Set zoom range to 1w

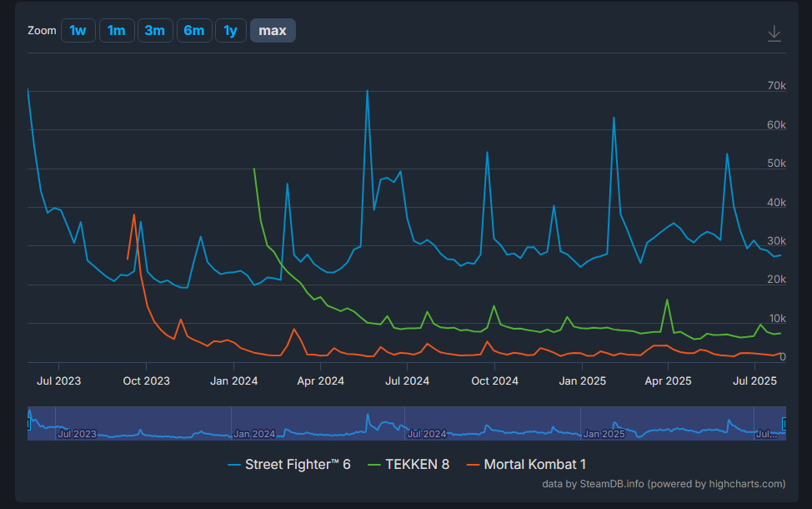(78, 31)
